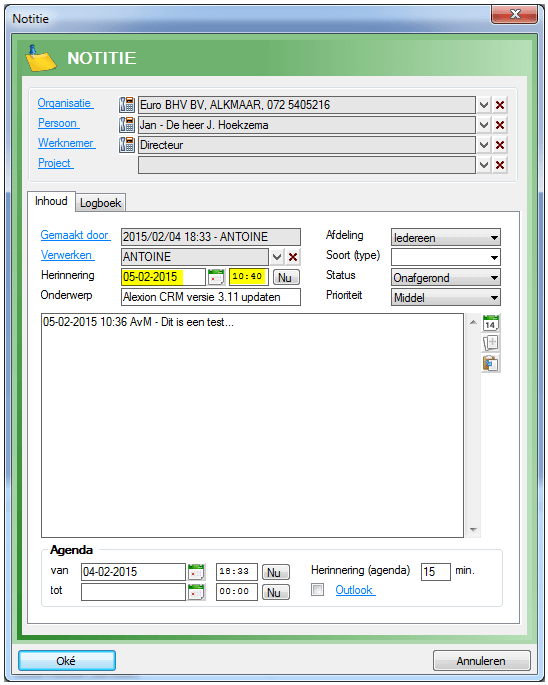This screenshot has height=685, width=548.
Task: Click the Agenda 'van' time field 18:33
Action: coord(236,571)
